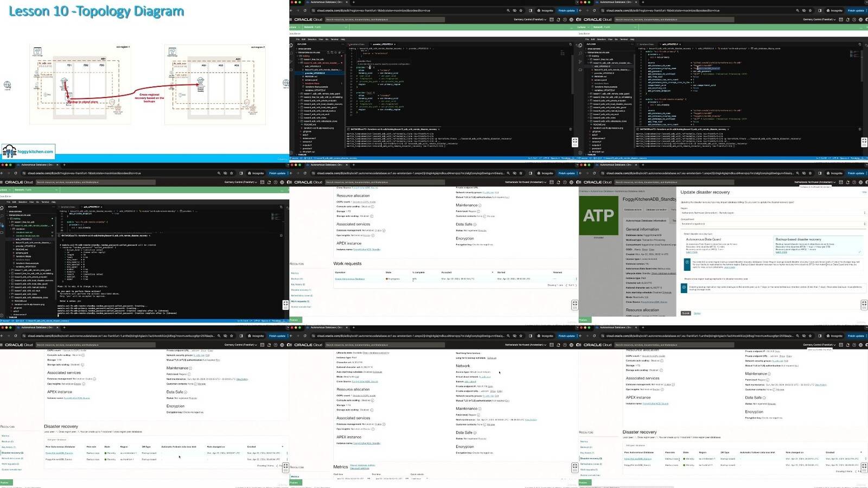Sort Work requests by Accepted column arrow

(x=493, y=272)
